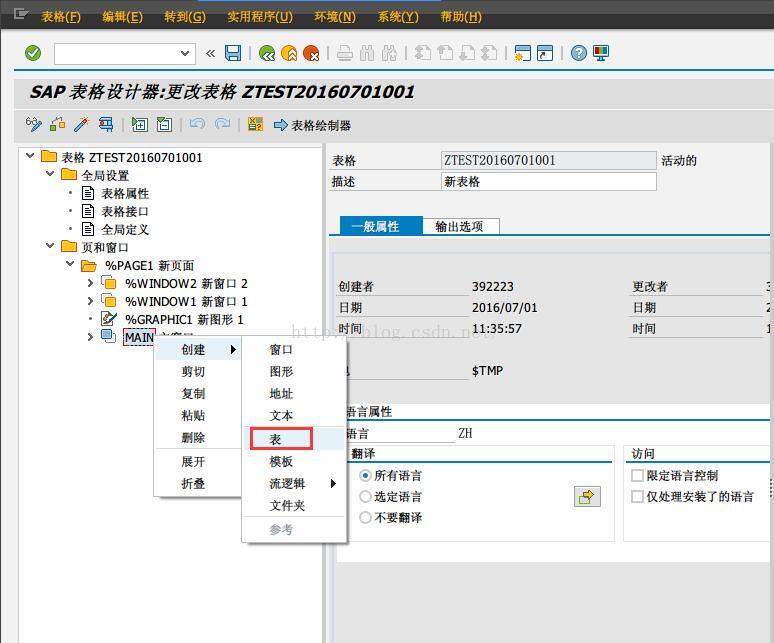Click the Check magic wand icon
The width and height of the screenshot is (774, 643).
click(81, 124)
